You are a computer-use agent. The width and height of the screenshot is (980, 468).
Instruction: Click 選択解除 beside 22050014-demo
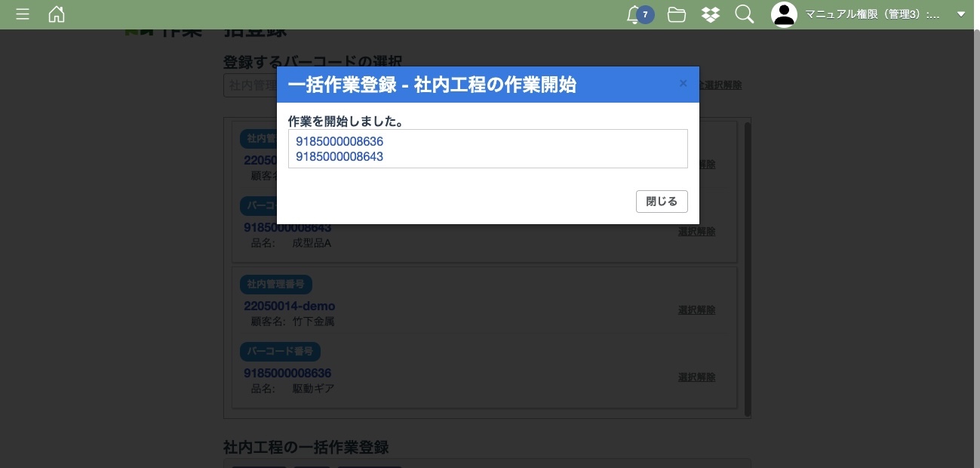click(696, 309)
